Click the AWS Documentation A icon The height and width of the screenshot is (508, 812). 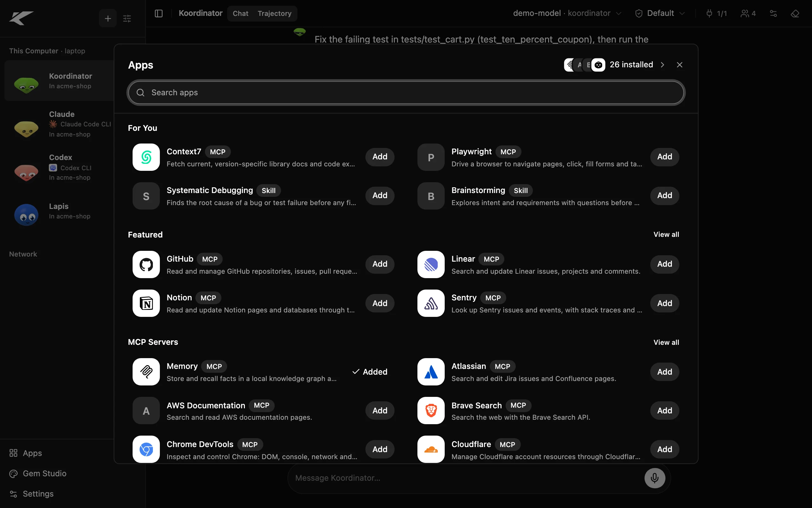coord(146,411)
